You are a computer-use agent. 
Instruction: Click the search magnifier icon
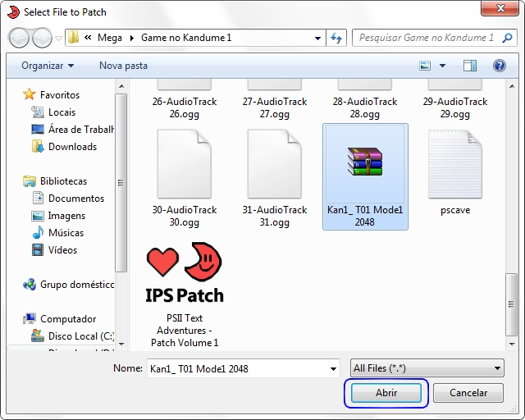(507, 38)
